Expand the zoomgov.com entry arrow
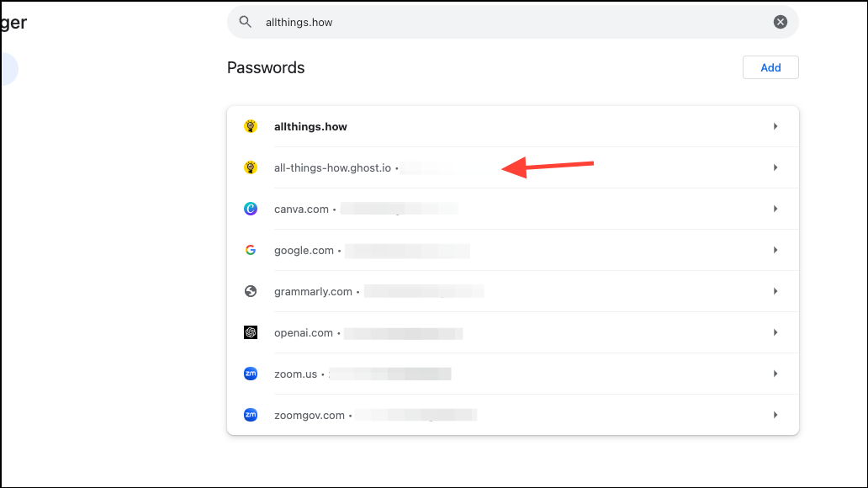Screen dimensions: 868x488 pos(775,415)
